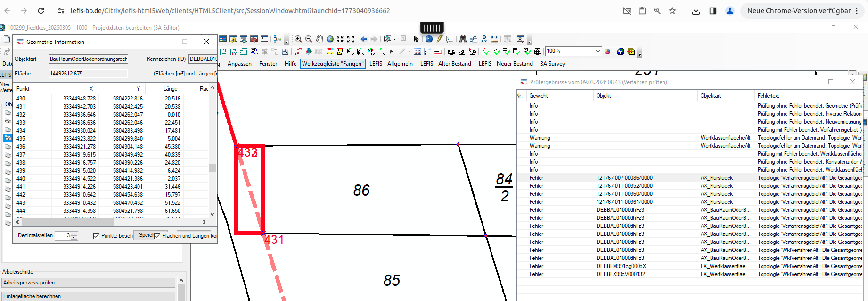Click the color pie chart icon
The image size is (868, 301).
pos(607,51)
